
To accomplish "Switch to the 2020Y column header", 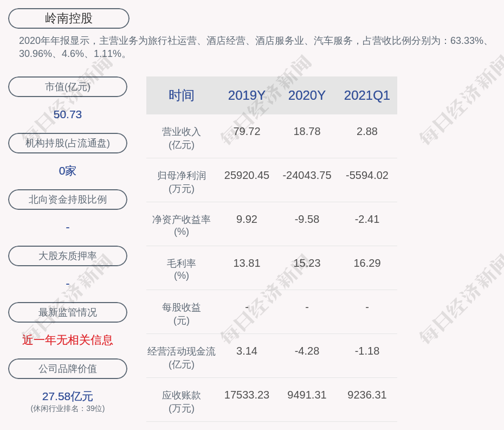I will (307, 95).
